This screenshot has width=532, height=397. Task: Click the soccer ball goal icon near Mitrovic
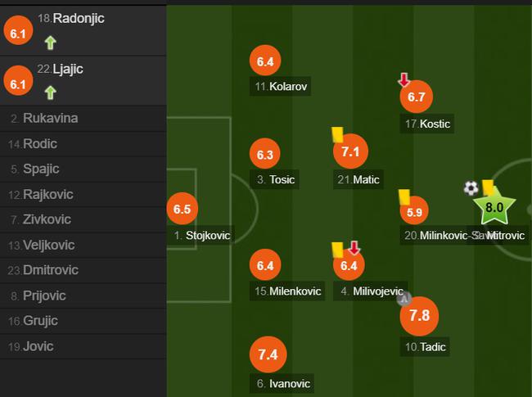[x=471, y=188]
